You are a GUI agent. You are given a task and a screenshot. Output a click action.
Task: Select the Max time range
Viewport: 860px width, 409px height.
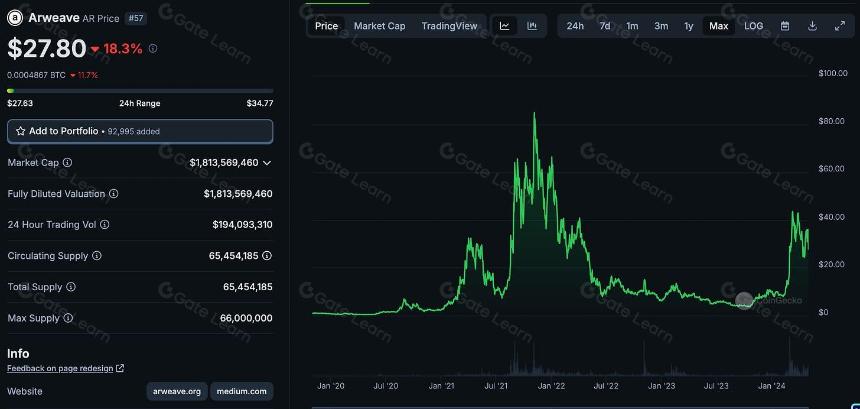[718, 26]
